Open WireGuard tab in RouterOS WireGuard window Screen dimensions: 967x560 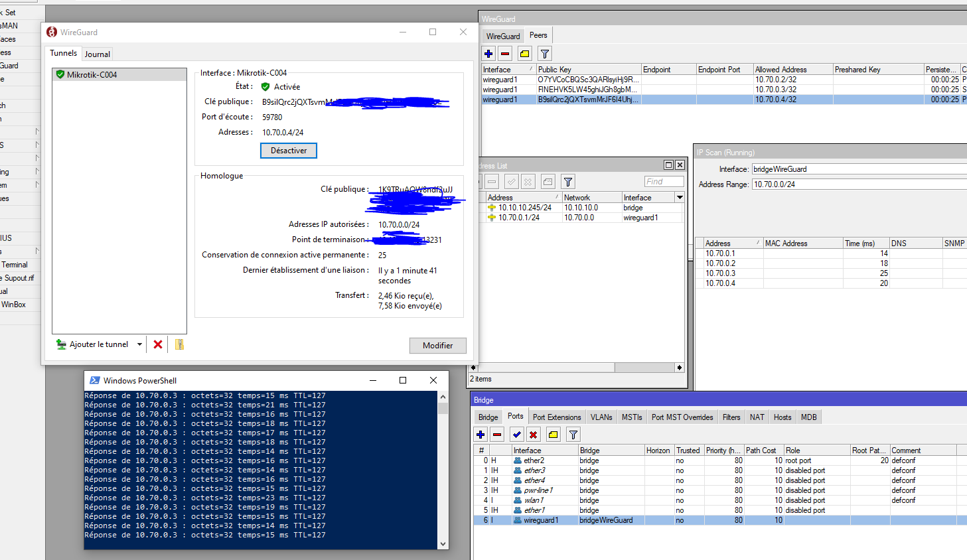coord(503,36)
